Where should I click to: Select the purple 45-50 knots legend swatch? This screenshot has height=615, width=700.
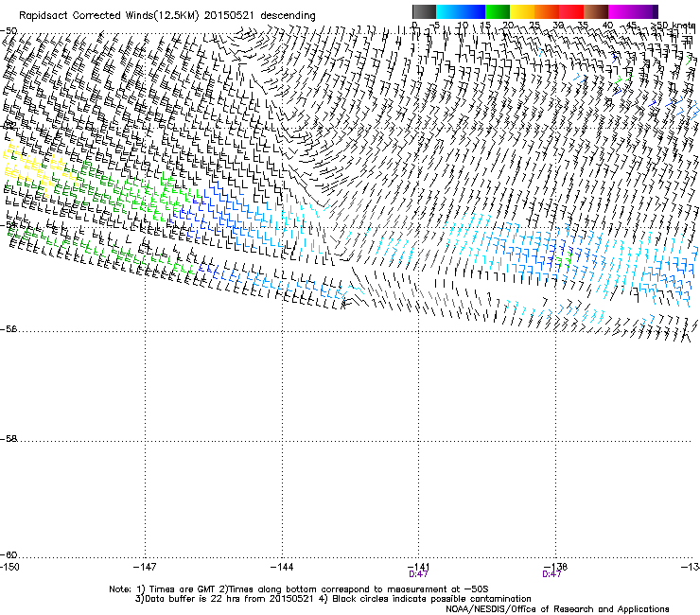click(x=645, y=11)
